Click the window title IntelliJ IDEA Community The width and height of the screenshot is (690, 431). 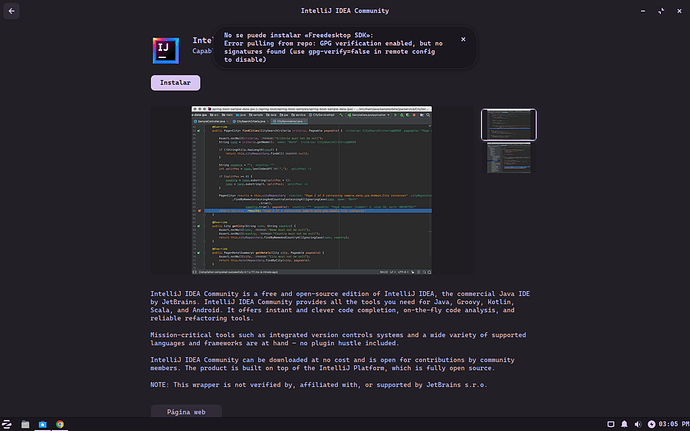click(x=345, y=11)
